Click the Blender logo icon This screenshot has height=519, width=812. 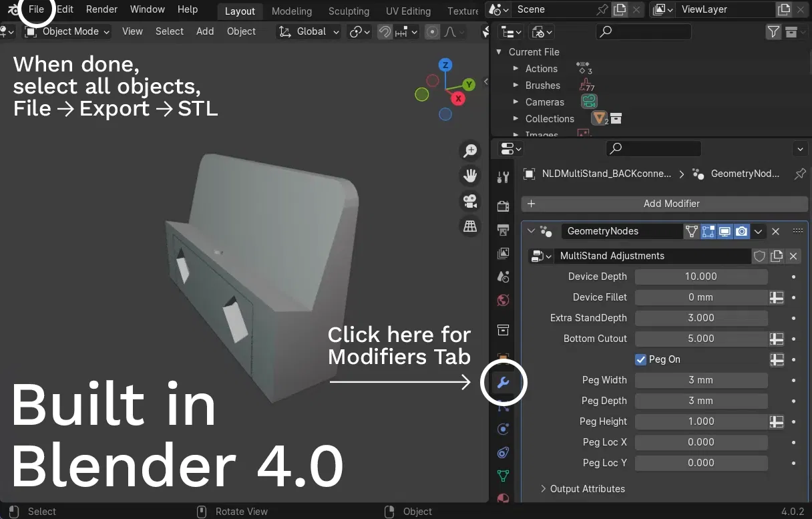pyautogui.click(x=13, y=9)
